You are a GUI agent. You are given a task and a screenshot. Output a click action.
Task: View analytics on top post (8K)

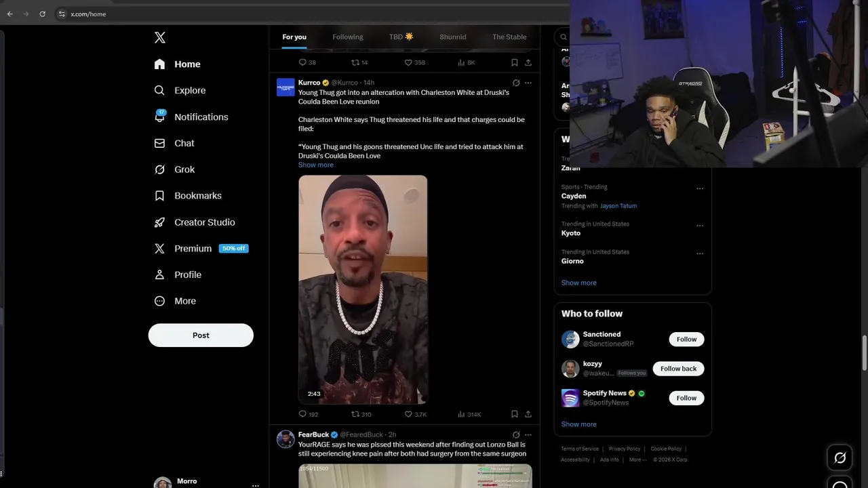pos(467,62)
